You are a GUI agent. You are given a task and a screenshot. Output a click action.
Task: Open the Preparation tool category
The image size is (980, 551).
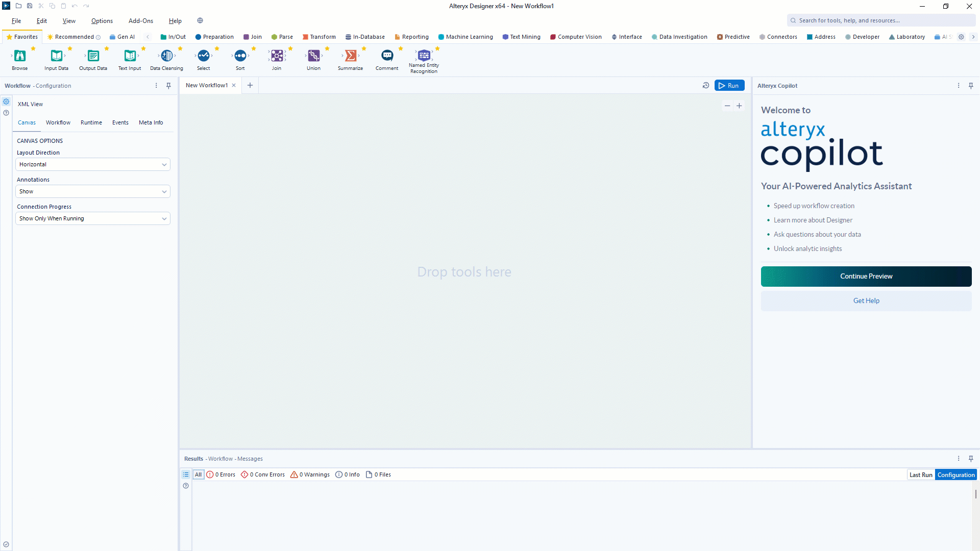coord(214,37)
